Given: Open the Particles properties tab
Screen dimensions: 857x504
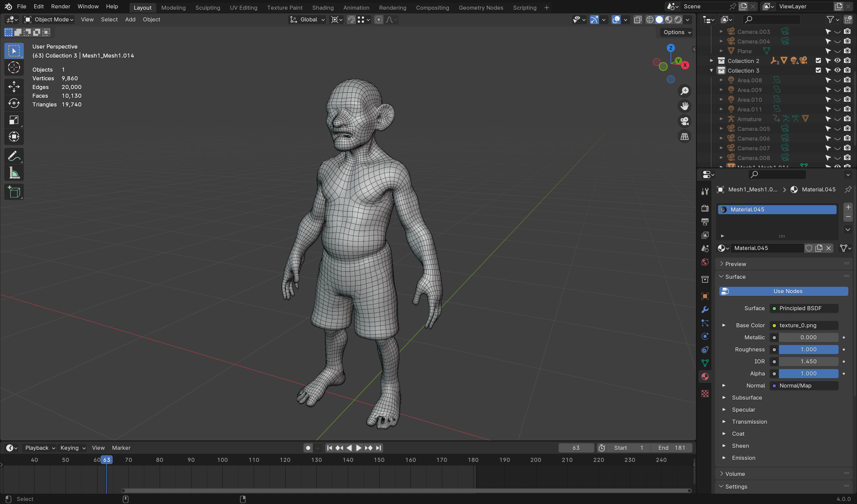Looking at the screenshot, I should point(705,323).
